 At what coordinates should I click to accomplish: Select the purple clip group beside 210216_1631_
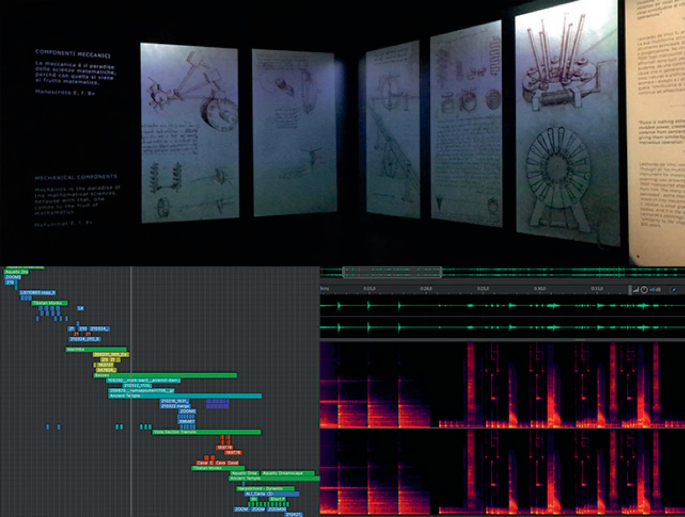click(218, 403)
